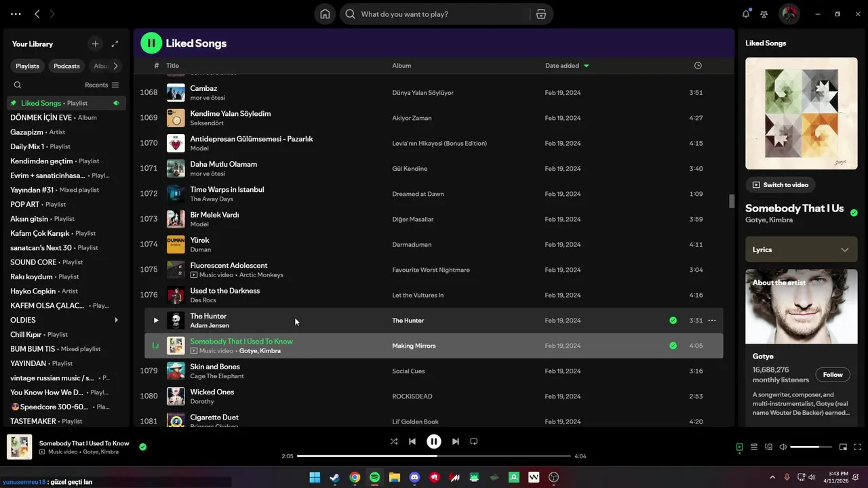
Task: Open Connect to a device
Action: 768,447
